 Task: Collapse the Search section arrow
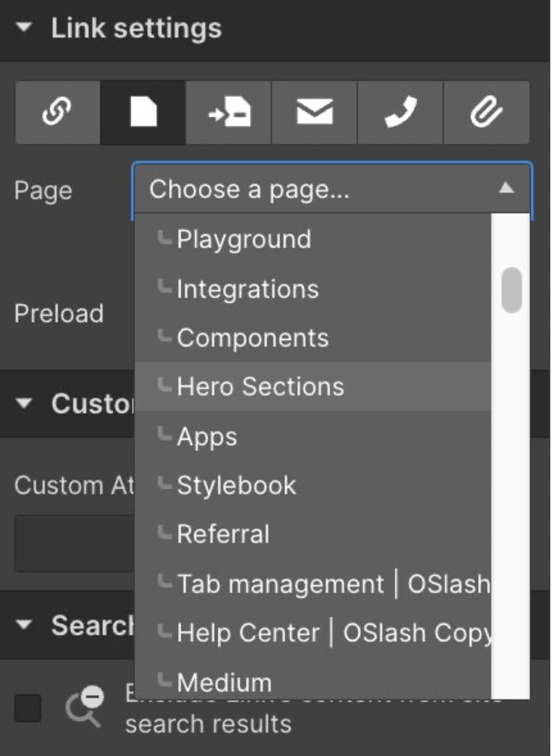pyautogui.click(x=24, y=625)
